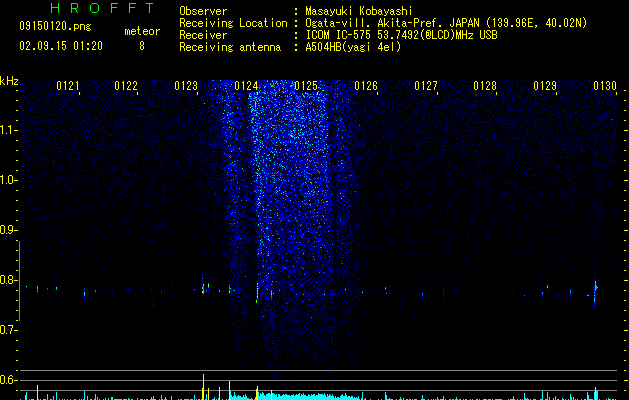This screenshot has width=629, height=400.
Task: Click the tallest yellow spike in power graph
Action: click(203, 387)
